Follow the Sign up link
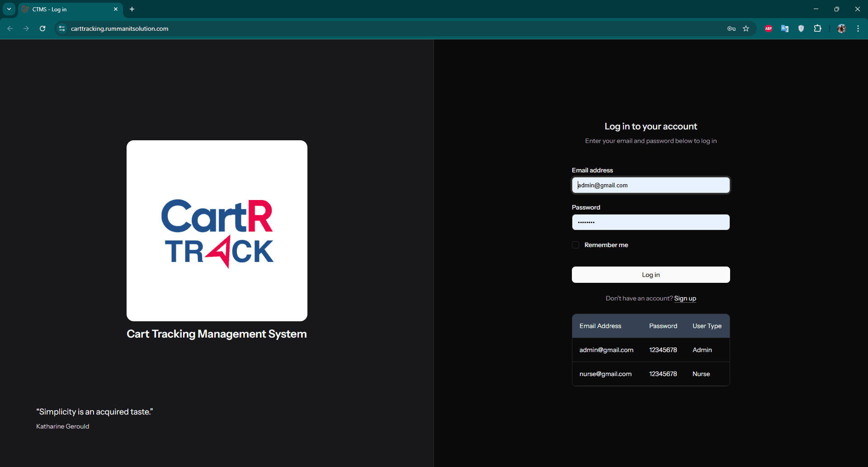The width and height of the screenshot is (868, 467). point(685,298)
